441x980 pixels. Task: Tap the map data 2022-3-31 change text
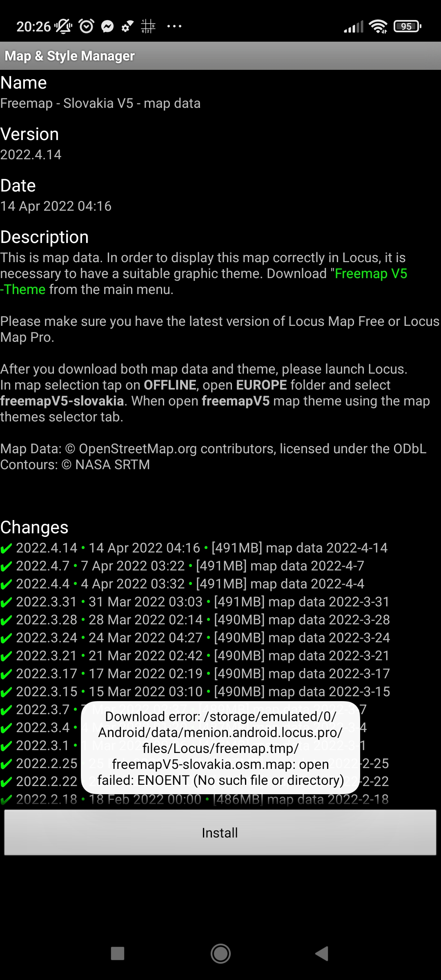tap(329, 602)
